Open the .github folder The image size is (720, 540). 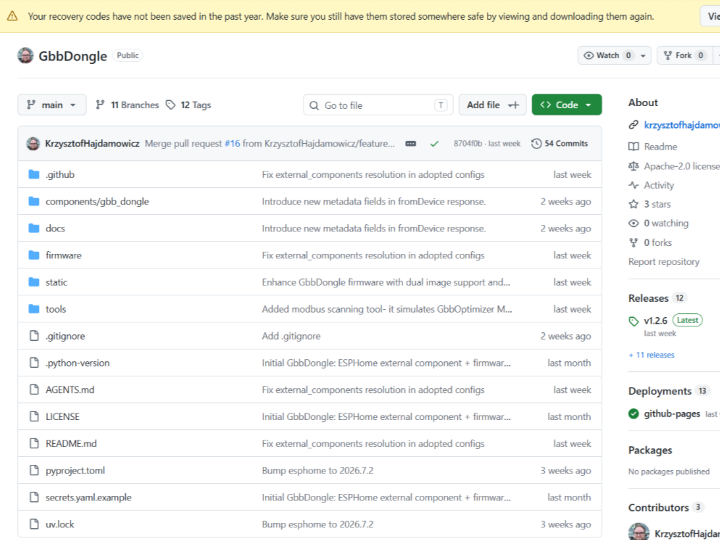pyautogui.click(x=60, y=174)
